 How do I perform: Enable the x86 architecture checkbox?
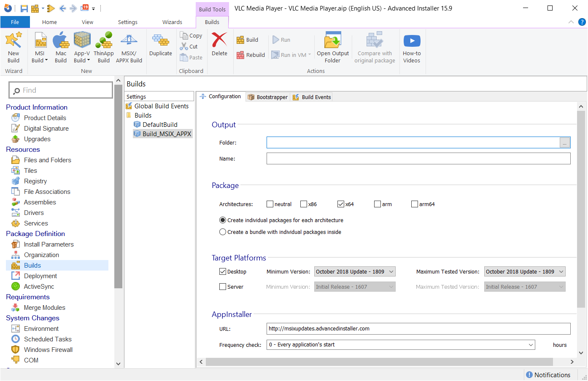coord(304,204)
